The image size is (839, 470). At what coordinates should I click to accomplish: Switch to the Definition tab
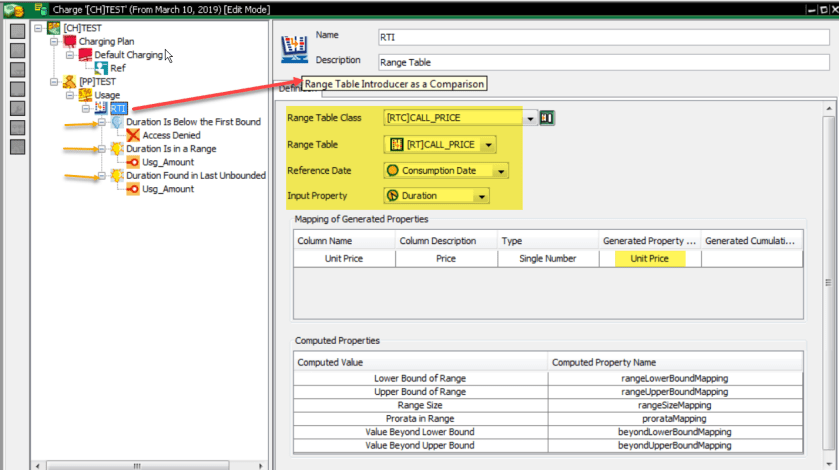click(289, 89)
